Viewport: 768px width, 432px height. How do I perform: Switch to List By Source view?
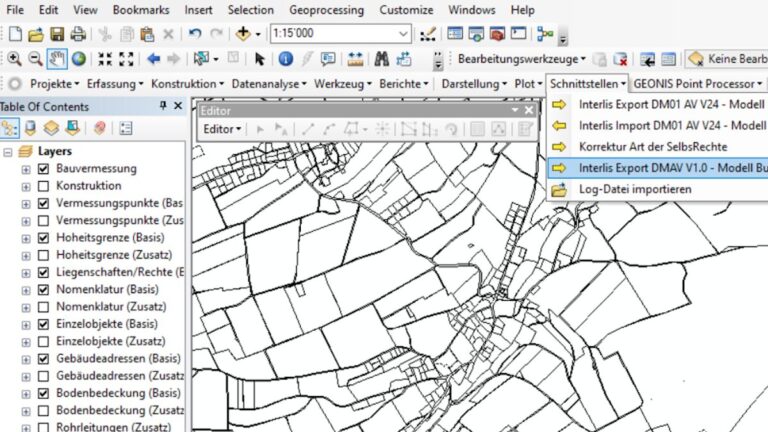(x=29, y=127)
